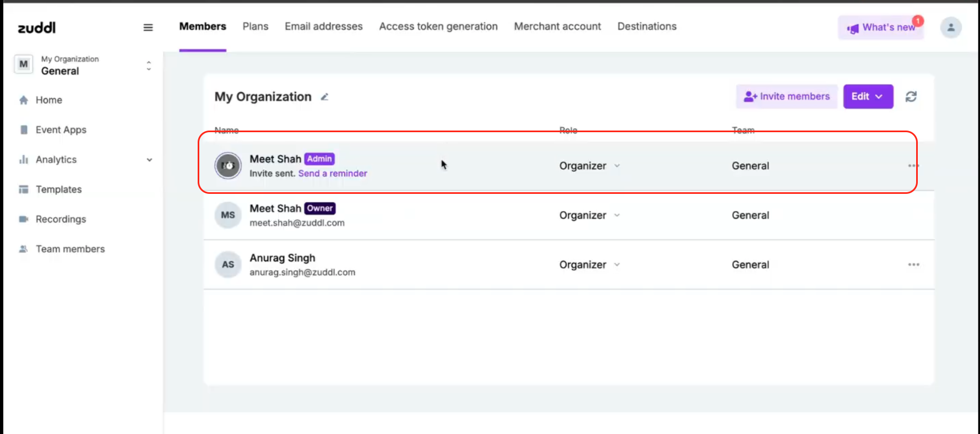The image size is (980, 434).
Task: Click the hamburger menu icon
Action: point(148,28)
